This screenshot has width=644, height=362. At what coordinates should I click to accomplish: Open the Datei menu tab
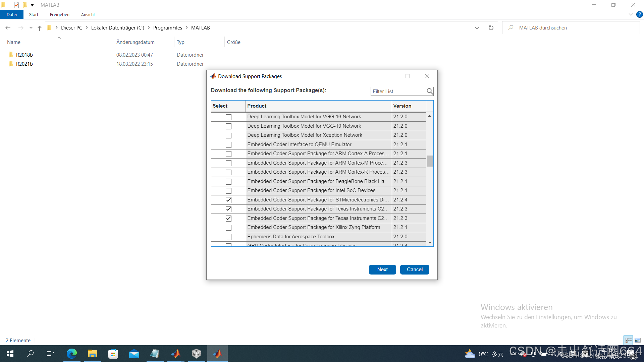coord(12,14)
